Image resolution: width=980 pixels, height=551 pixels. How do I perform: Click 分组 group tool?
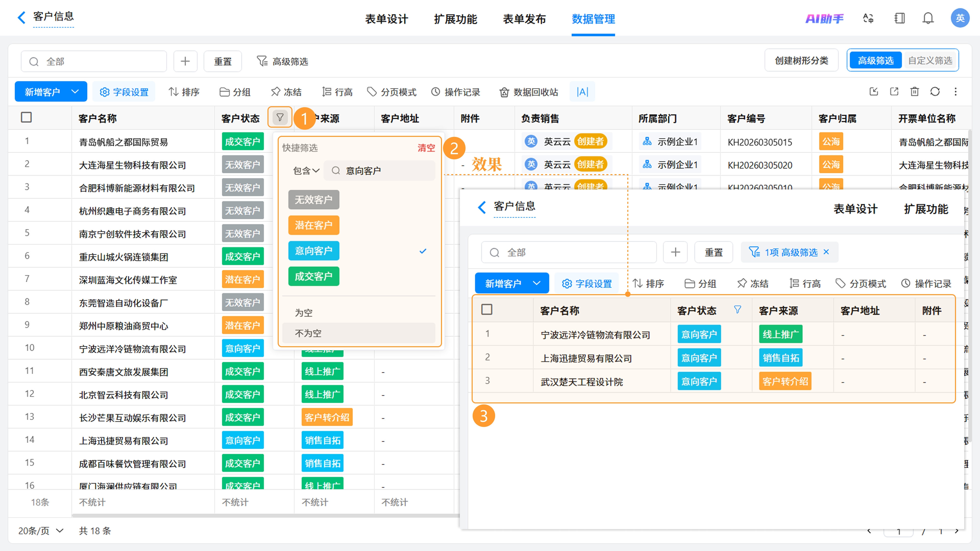tap(235, 92)
